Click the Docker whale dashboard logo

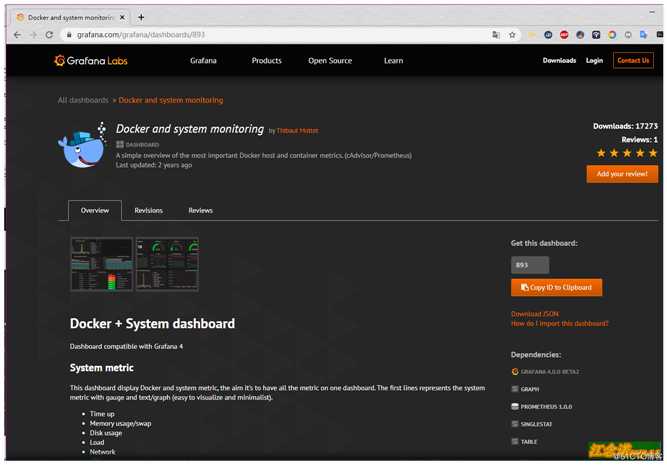coord(83,146)
